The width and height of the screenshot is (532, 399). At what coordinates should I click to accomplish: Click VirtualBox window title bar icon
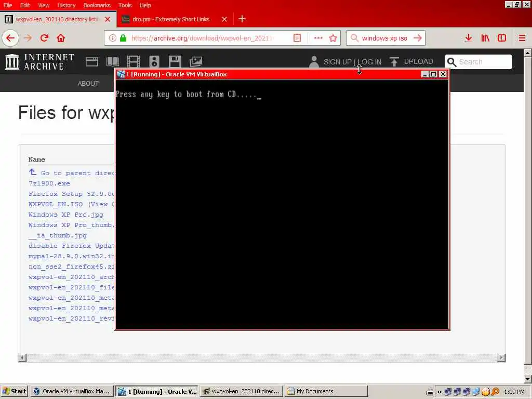click(x=121, y=74)
